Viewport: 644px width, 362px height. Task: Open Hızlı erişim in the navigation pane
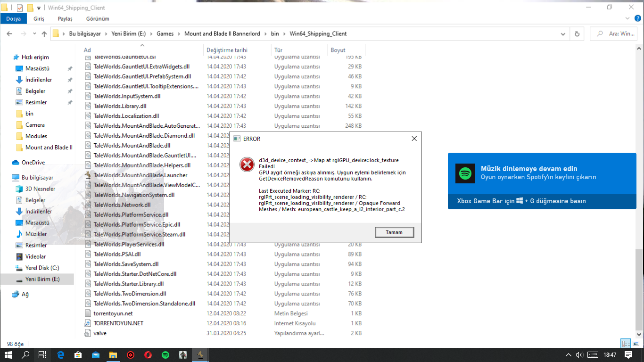35,57
